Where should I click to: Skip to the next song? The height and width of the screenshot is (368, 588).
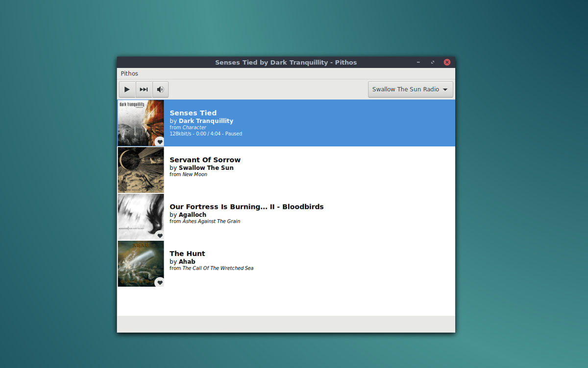pos(144,90)
